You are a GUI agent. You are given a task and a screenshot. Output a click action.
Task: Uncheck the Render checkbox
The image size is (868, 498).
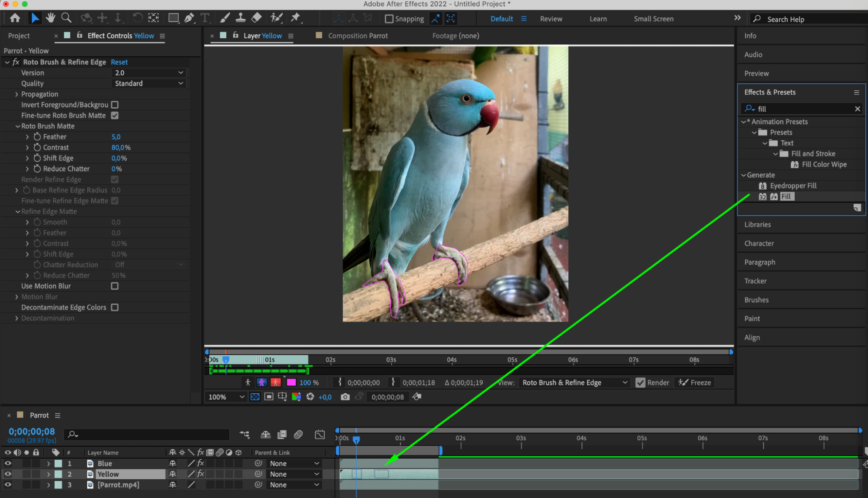(x=640, y=383)
